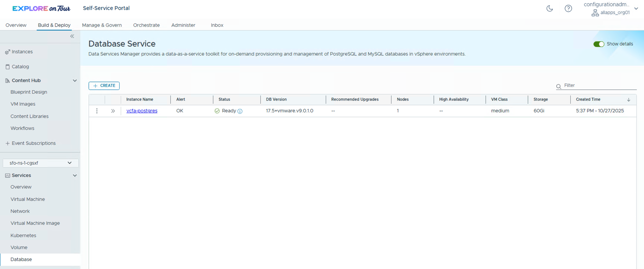Switch to the Manage & Govern tab
Screen dimensions: 644x269
coord(102,25)
